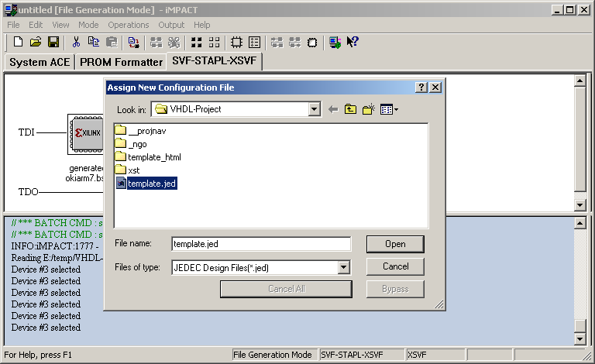595x364 pixels.
Task: Click the chip outline toolbar icon
Action: 236,42
